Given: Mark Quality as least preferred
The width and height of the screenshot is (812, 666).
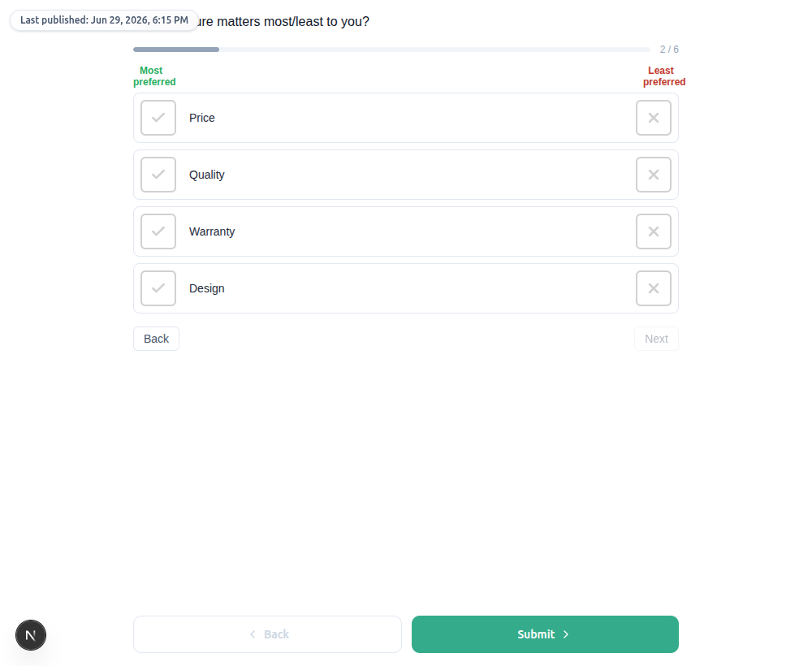Looking at the screenshot, I should [x=653, y=175].
